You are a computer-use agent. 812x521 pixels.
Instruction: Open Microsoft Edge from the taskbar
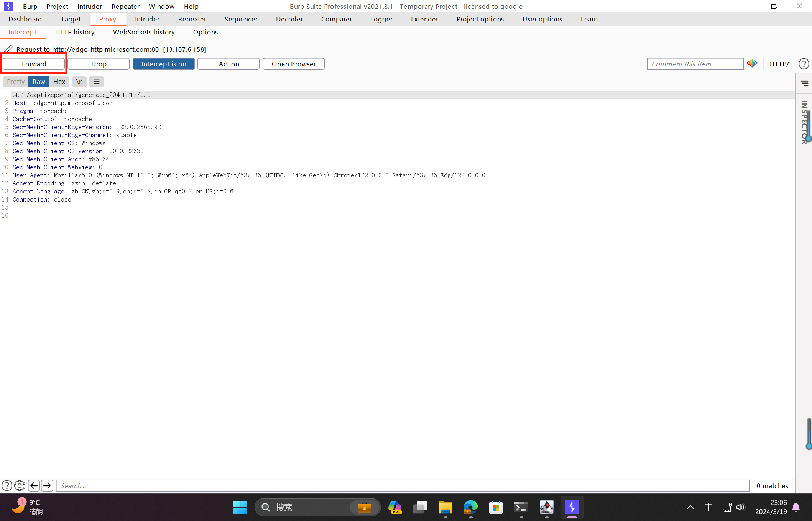coord(470,507)
